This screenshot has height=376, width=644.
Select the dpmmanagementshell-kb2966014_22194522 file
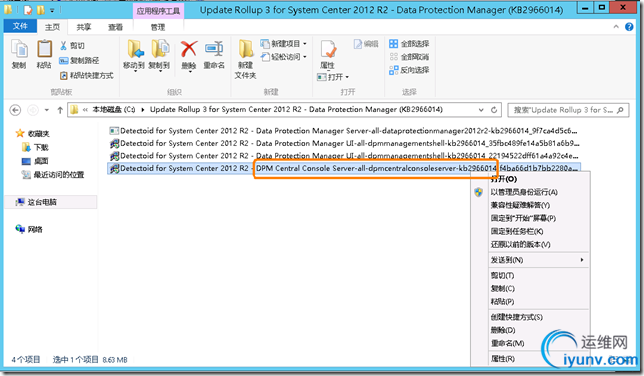pos(344,156)
